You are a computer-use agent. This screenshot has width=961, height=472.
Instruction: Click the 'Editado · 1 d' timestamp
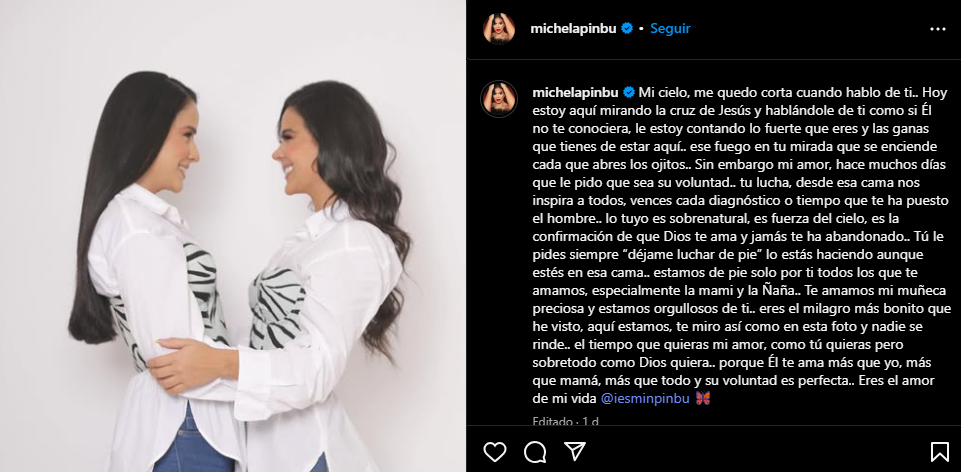tap(565, 421)
